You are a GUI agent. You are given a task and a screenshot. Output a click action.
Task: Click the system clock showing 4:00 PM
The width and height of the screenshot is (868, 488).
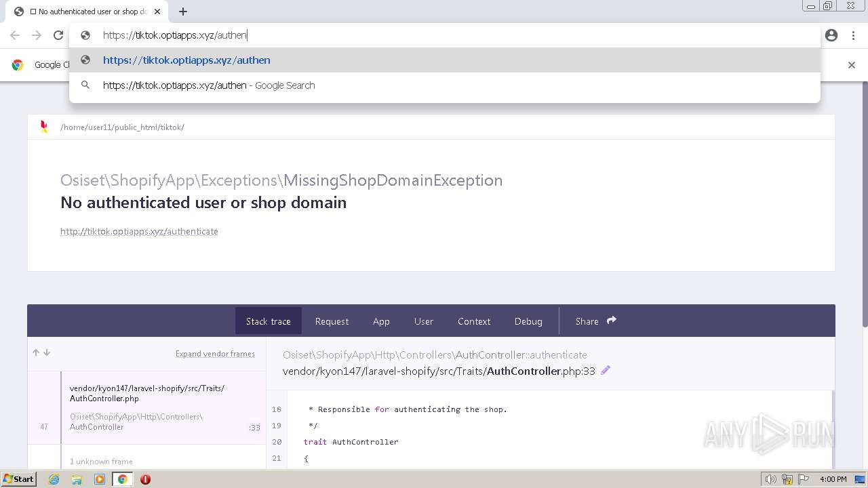coord(833,479)
